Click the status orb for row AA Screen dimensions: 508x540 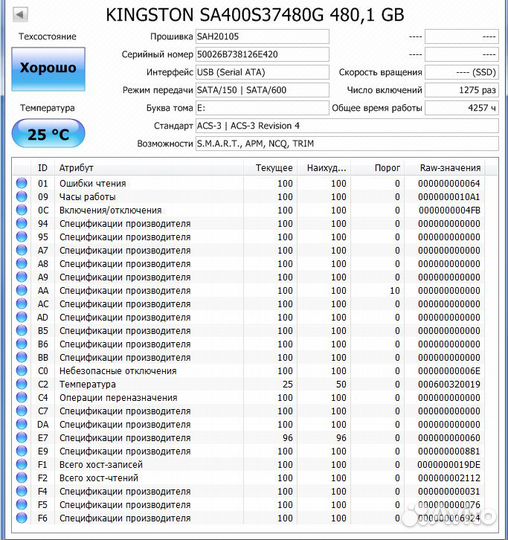pos(22,290)
